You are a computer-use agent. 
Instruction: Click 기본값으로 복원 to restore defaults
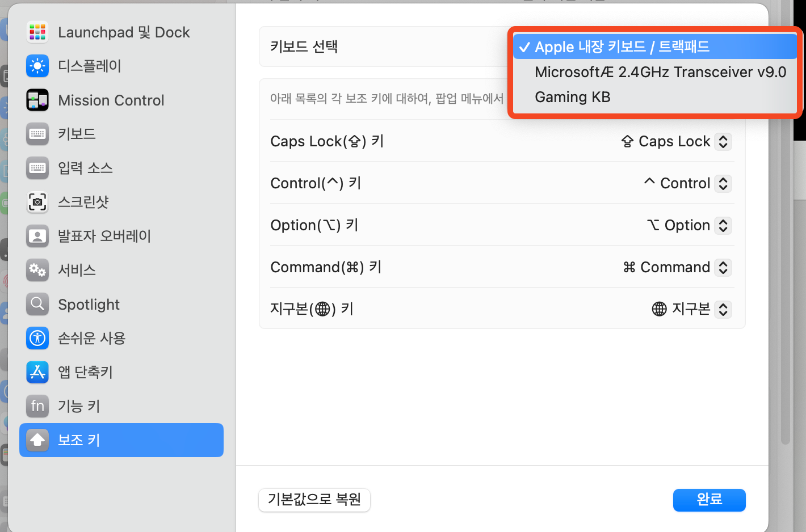tap(314, 500)
